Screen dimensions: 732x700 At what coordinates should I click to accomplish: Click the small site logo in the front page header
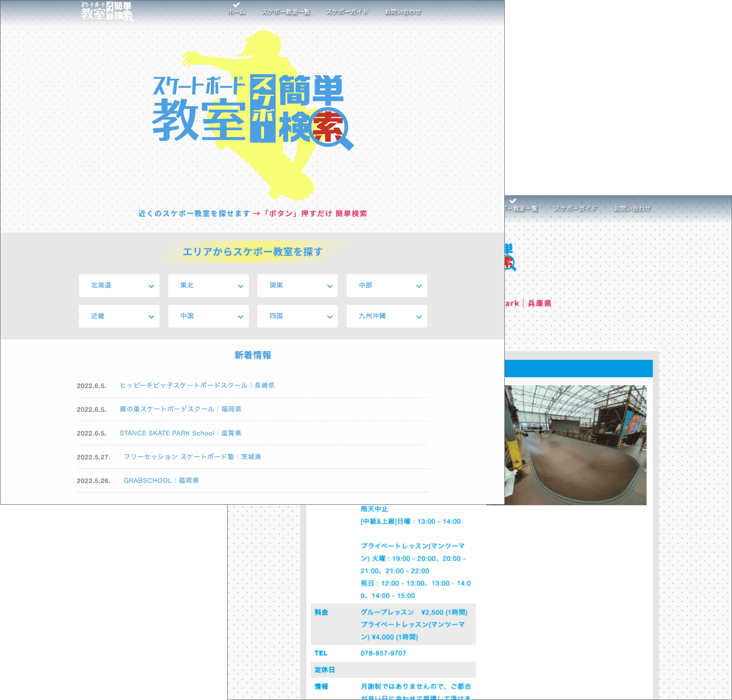click(107, 11)
